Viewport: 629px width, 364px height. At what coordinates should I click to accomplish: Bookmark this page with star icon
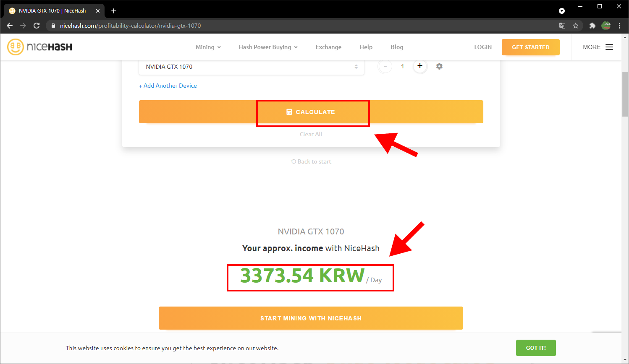click(x=576, y=26)
